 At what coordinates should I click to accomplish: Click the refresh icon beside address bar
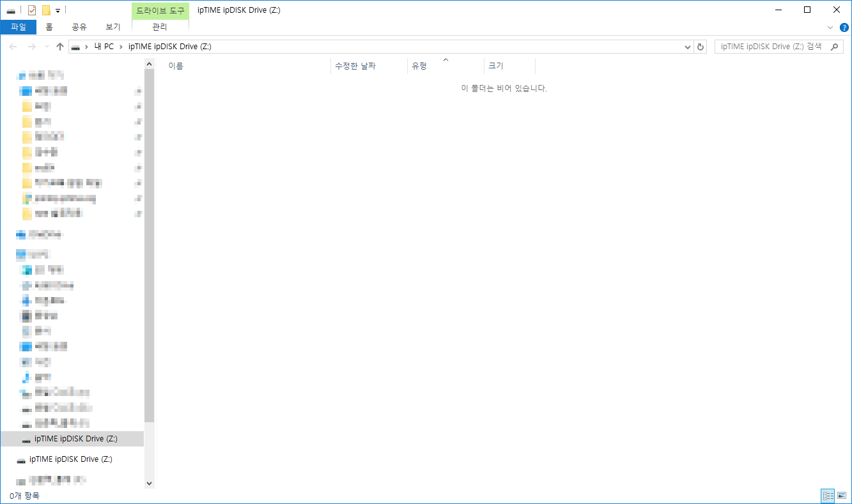[x=701, y=47]
